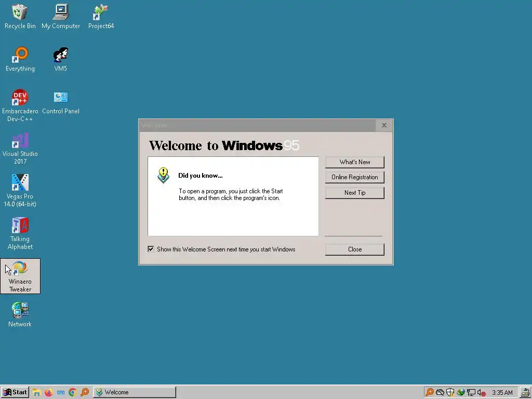The width and height of the screenshot is (532, 399).
Task: Click the 3:35 AM clock
Action: pyautogui.click(x=502, y=393)
